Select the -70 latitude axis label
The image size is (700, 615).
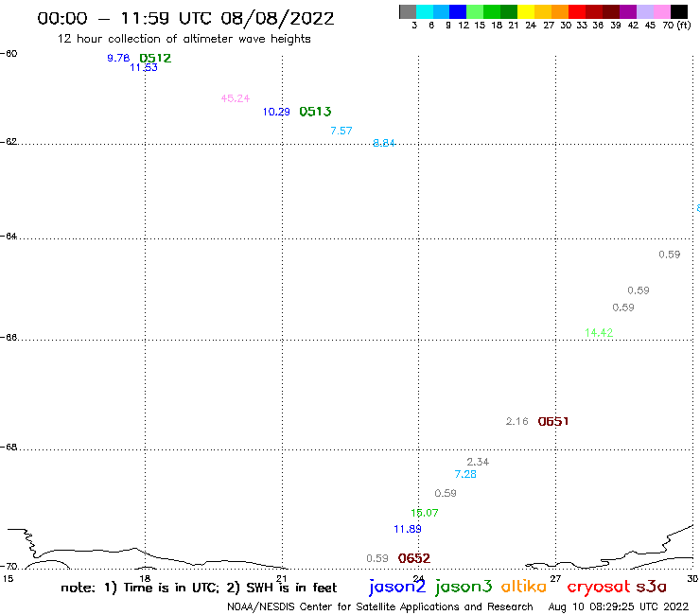click(9, 567)
